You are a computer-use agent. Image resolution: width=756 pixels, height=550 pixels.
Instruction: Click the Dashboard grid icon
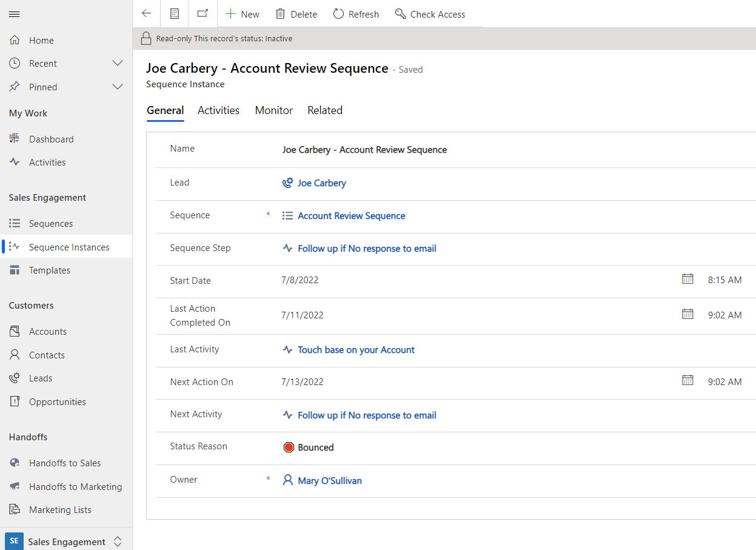pyautogui.click(x=15, y=139)
